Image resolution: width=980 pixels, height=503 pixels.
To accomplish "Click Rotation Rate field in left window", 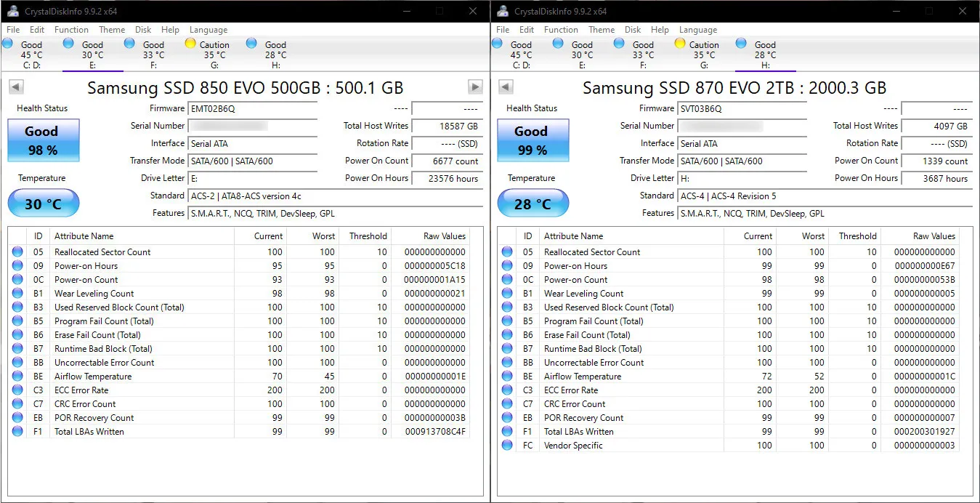I will pos(448,144).
